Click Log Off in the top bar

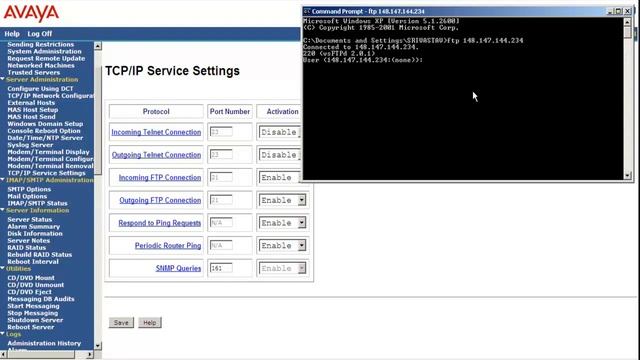(x=40, y=34)
